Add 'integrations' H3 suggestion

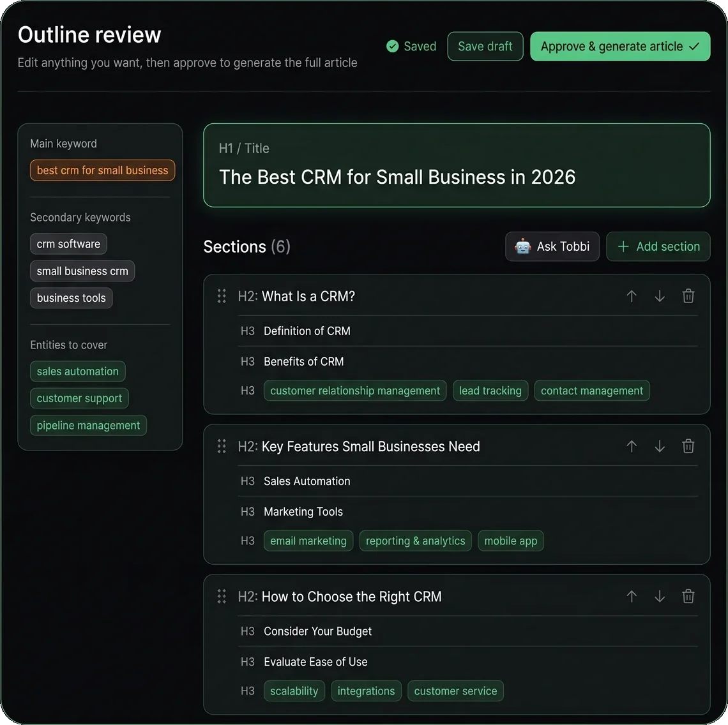(x=367, y=691)
